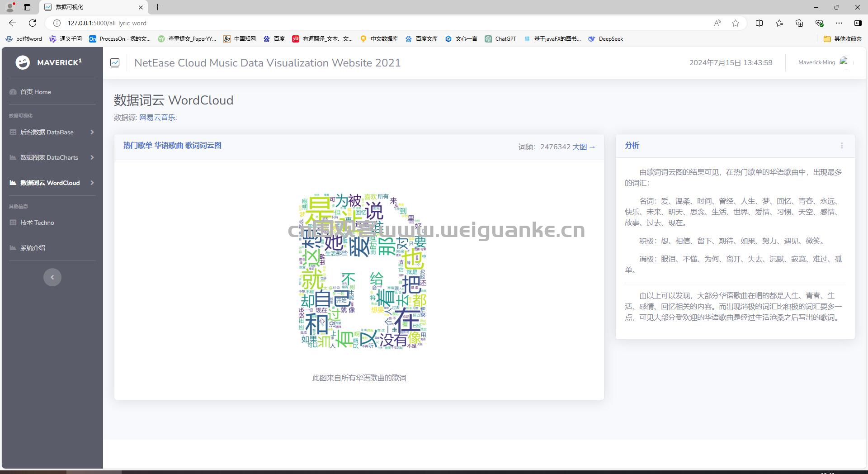Open the DeepSeek bookmark
Image resolution: width=868 pixels, height=474 pixels.
[605, 39]
